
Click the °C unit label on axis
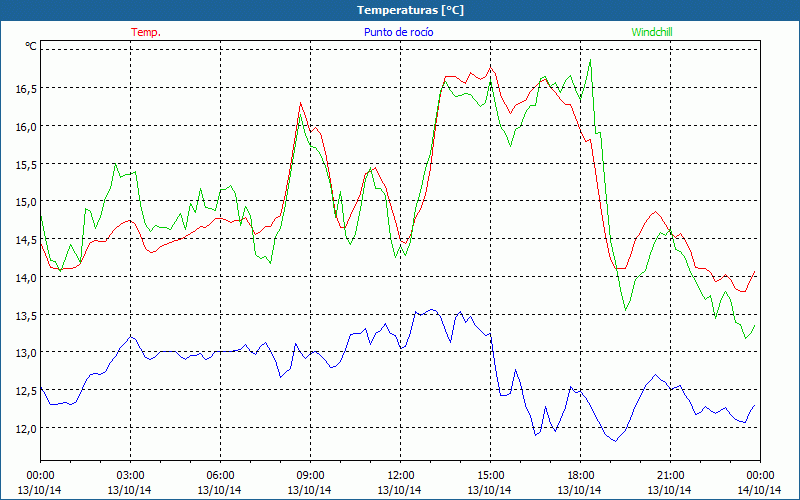pyautogui.click(x=31, y=46)
